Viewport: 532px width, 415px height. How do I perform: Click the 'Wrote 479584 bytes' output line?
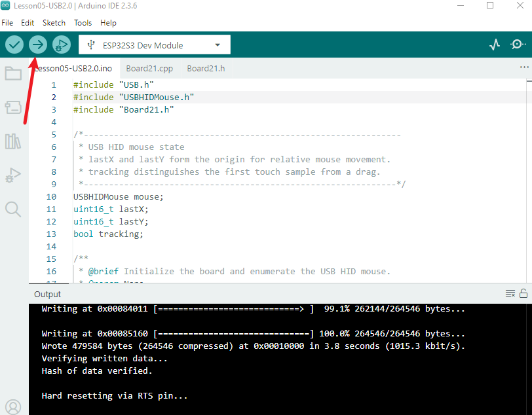coord(253,346)
